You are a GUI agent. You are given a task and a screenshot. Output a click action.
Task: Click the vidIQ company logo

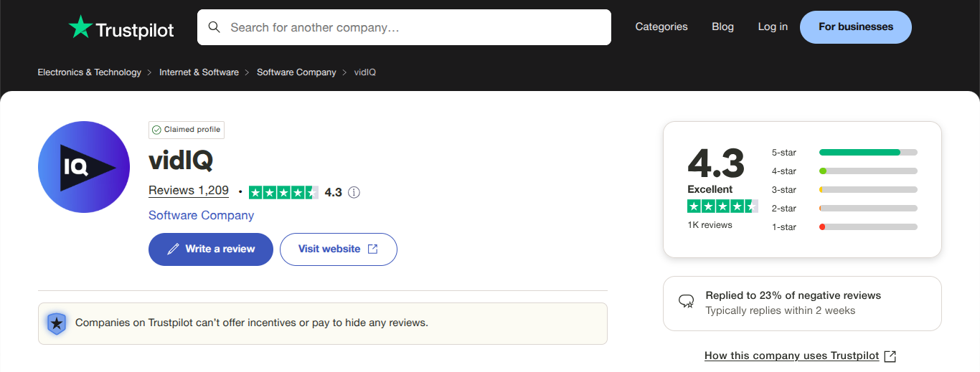(84, 167)
